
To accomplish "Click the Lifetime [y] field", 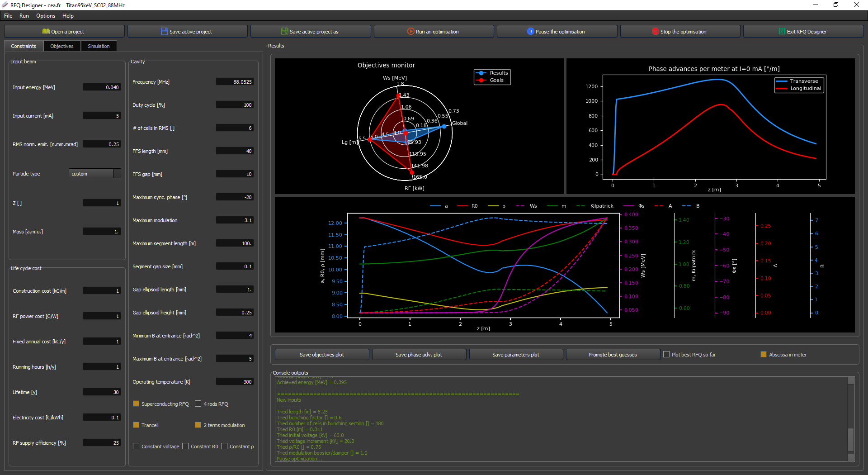I will click(x=102, y=392).
